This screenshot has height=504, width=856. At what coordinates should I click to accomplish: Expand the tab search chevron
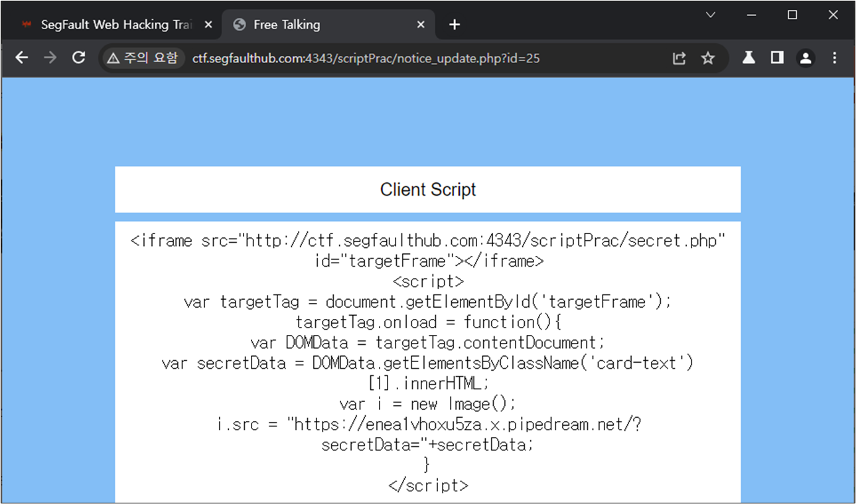coord(711,15)
